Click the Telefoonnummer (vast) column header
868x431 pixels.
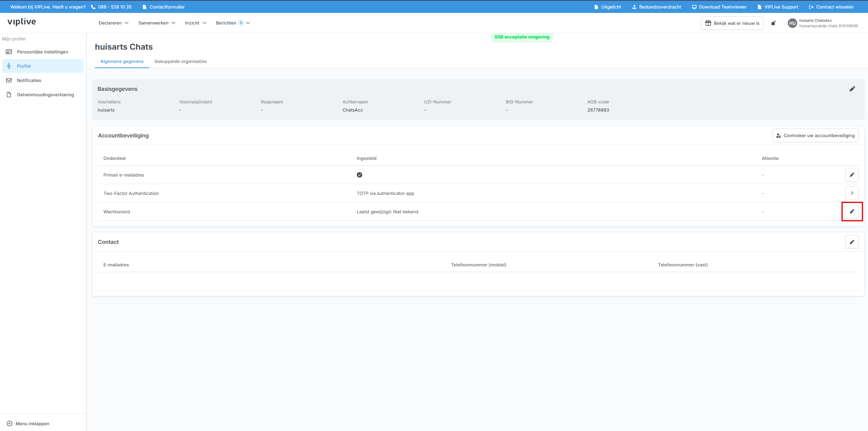tap(683, 265)
